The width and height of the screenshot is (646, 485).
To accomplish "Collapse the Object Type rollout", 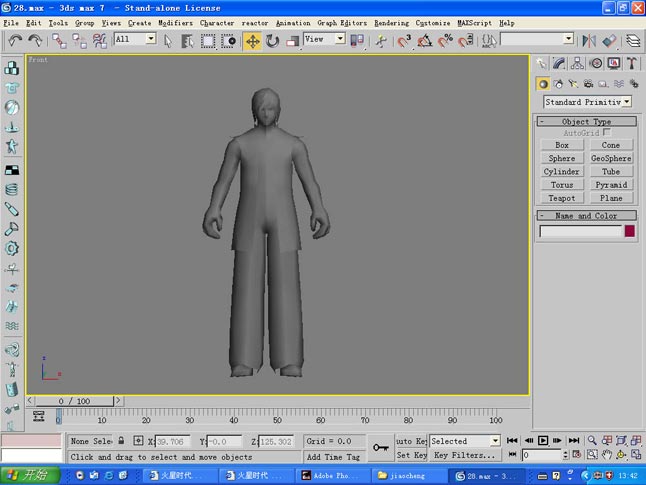I will click(587, 122).
